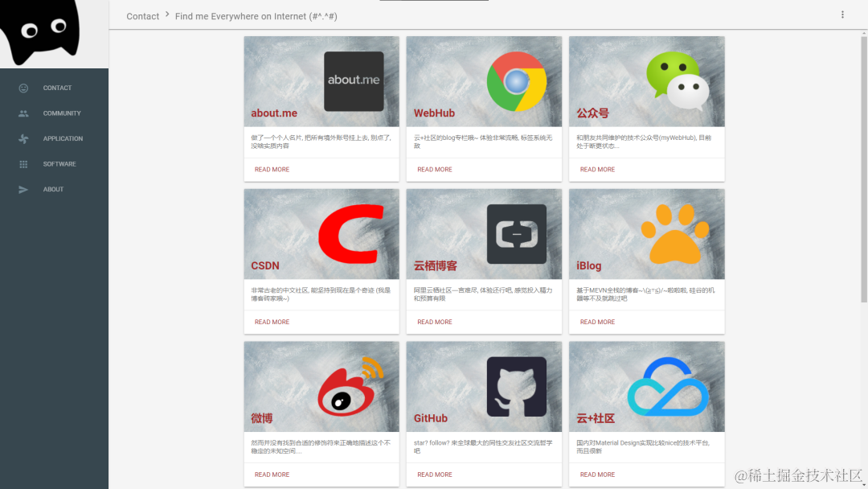
Task: Click the 公众号 card title
Action: pyautogui.click(x=592, y=113)
